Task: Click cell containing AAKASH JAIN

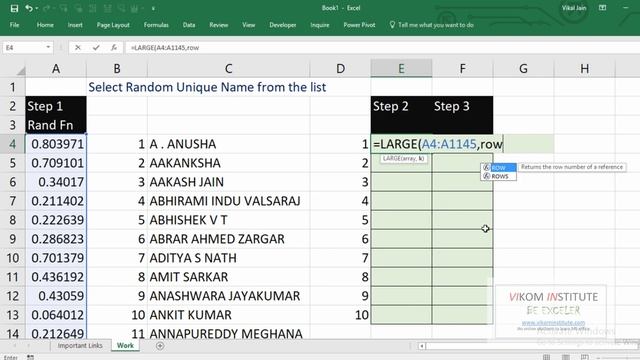Action: 229,182
